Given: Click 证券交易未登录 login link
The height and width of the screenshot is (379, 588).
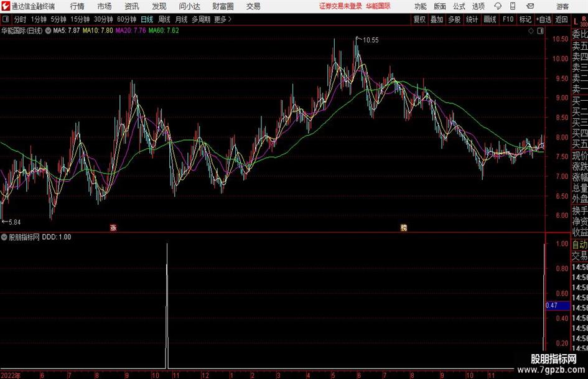Looking at the screenshot, I should (340, 6).
